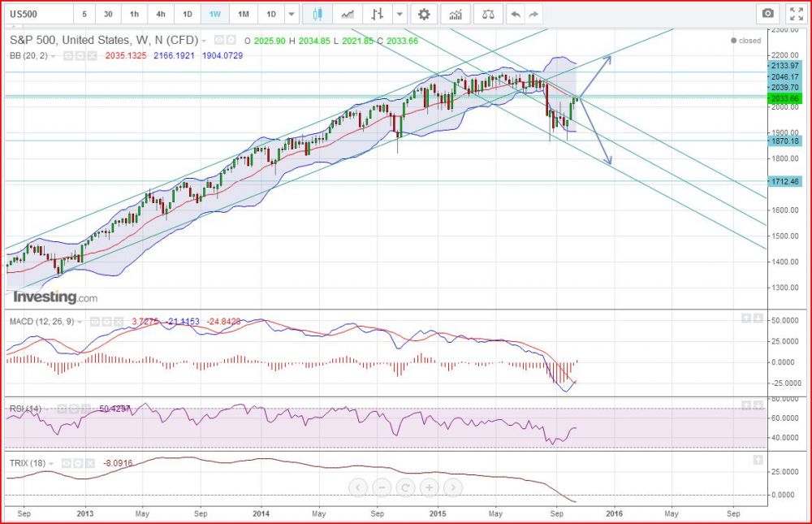The width and height of the screenshot is (812, 524).
Task: Switch to the area chart style icon
Action: click(348, 14)
